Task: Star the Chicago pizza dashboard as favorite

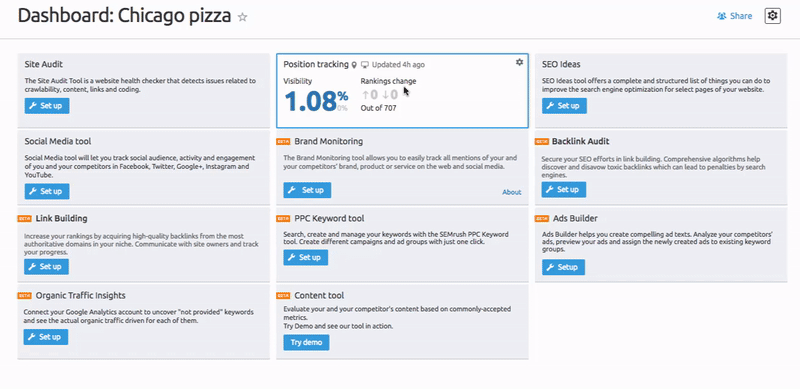Action: click(x=243, y=17)
